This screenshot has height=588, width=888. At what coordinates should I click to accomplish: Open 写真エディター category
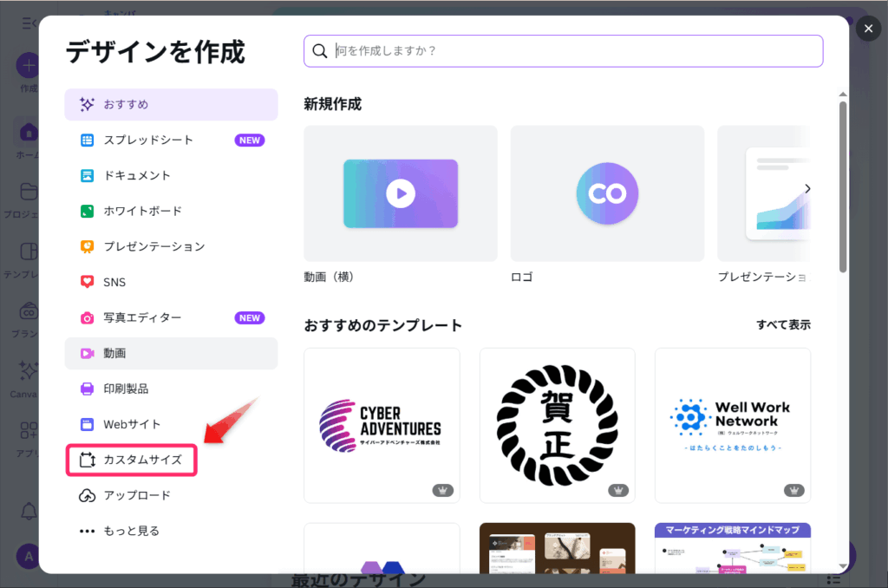171,317
